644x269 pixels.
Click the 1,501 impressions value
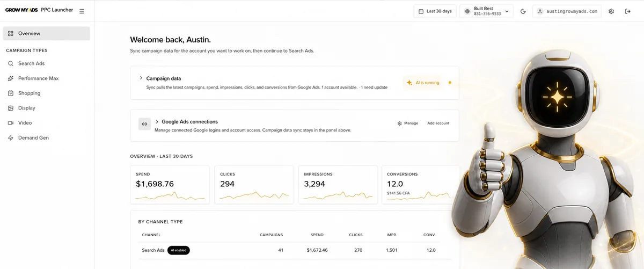(391, 250)
